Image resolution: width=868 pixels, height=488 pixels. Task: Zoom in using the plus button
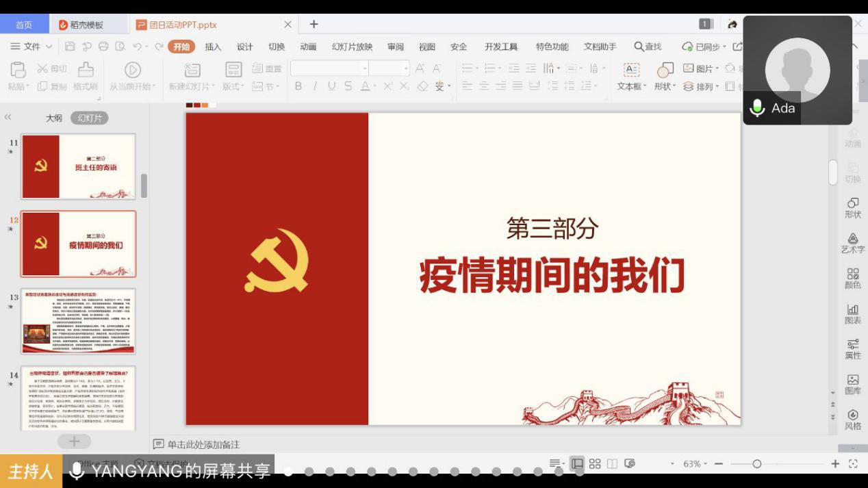click(x=835, y=464)
